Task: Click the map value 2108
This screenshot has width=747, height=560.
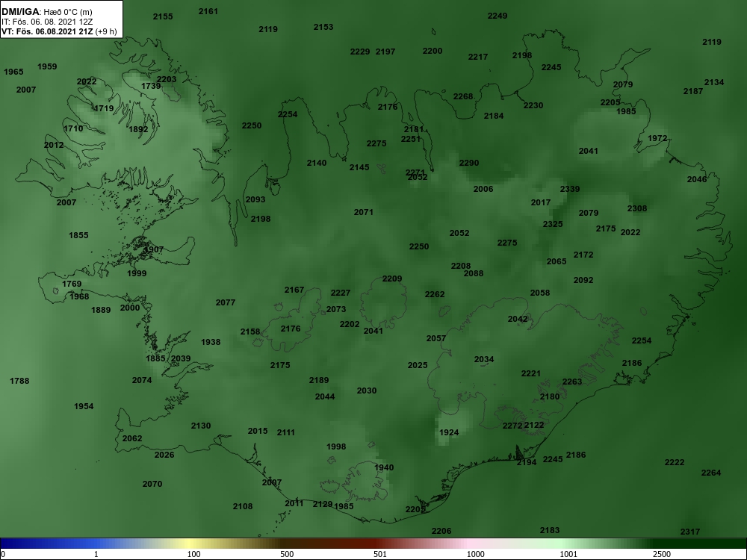Action: coord(243,506)
